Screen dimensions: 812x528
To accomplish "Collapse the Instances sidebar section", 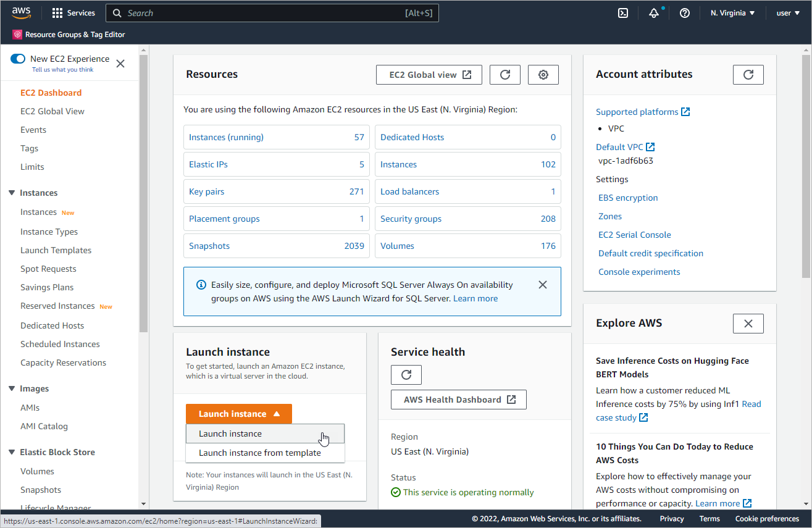I will (12, 193).
